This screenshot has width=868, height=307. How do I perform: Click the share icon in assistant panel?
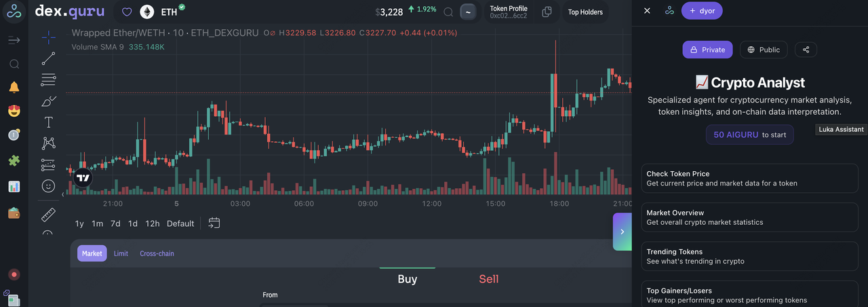tap(806, 50)
